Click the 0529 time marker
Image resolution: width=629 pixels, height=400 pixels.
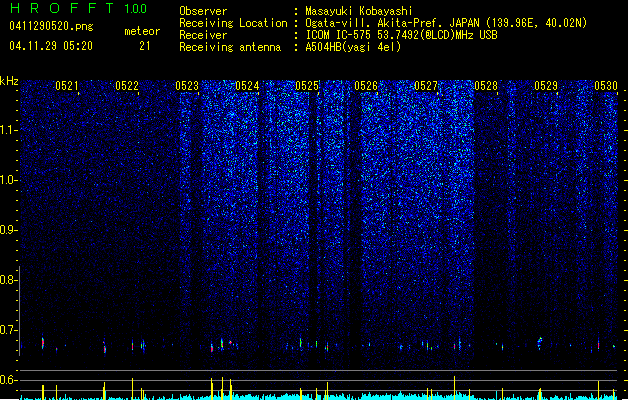[546, 86]
